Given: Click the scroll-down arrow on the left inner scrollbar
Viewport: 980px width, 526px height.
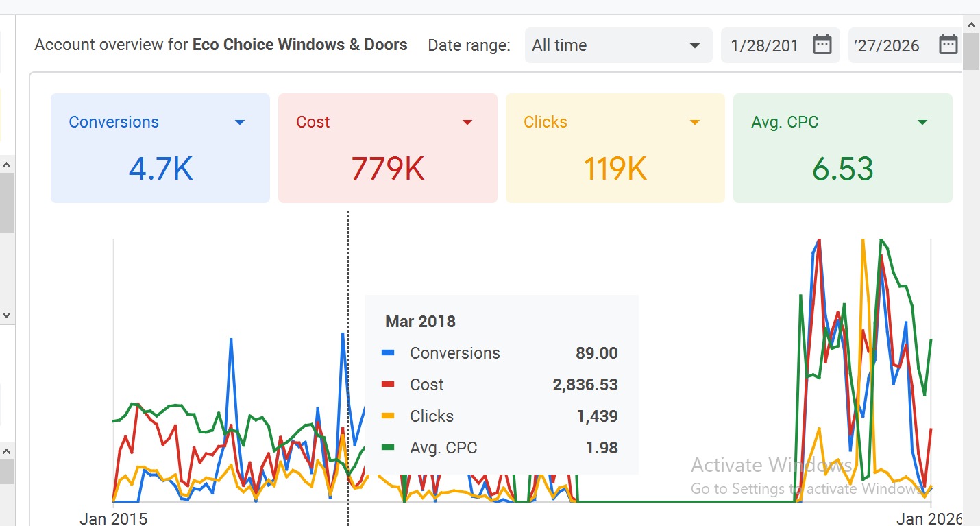Looking at the screenshot, I should tap(7, 315).
